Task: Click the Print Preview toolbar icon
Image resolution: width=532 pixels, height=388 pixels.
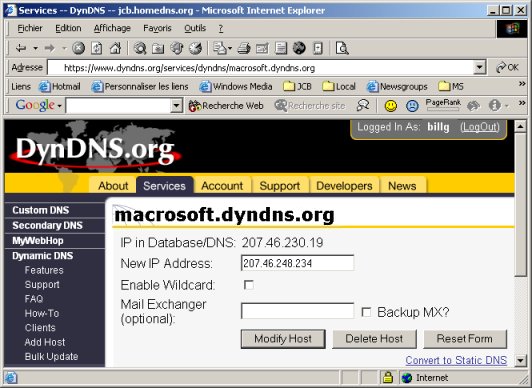Action: pos(342,48)
